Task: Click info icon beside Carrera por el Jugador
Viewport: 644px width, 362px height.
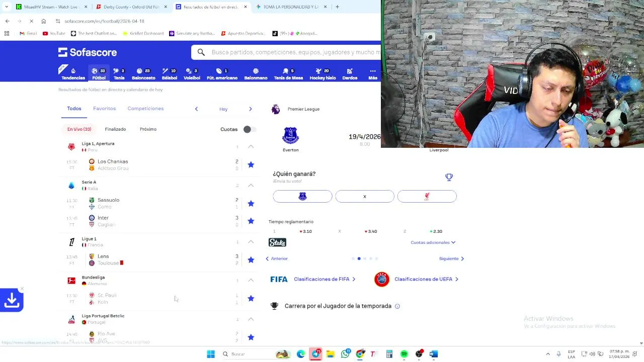Action: coord(397,306)
